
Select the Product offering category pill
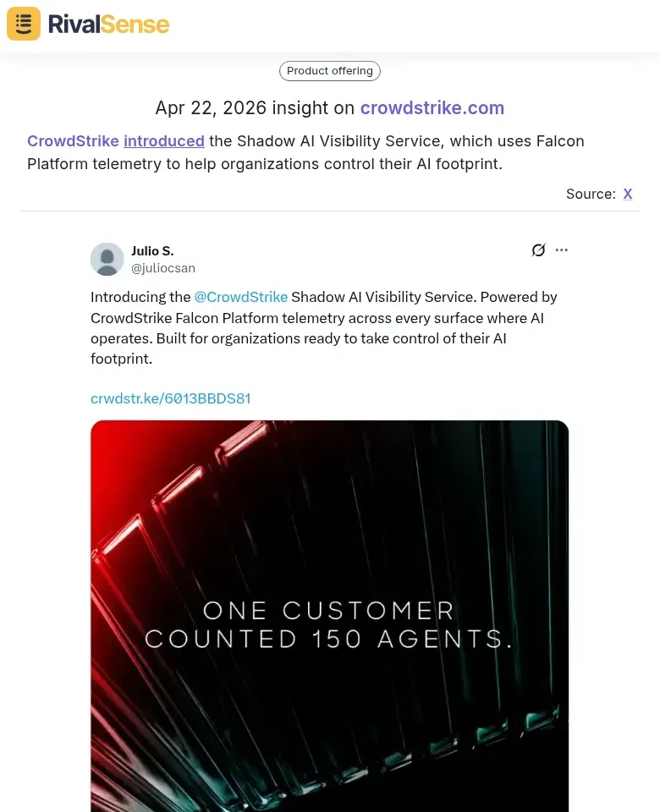tap(330, 71)
